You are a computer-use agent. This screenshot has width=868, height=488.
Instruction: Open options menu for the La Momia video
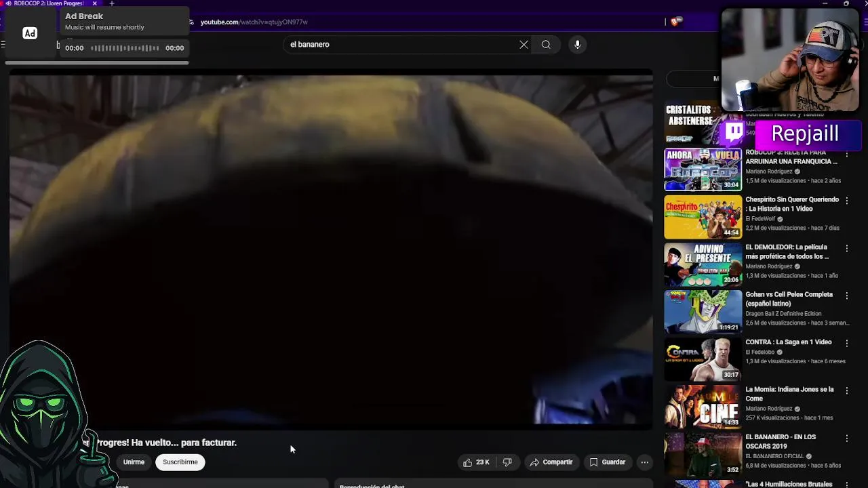[x=847, y=390]
